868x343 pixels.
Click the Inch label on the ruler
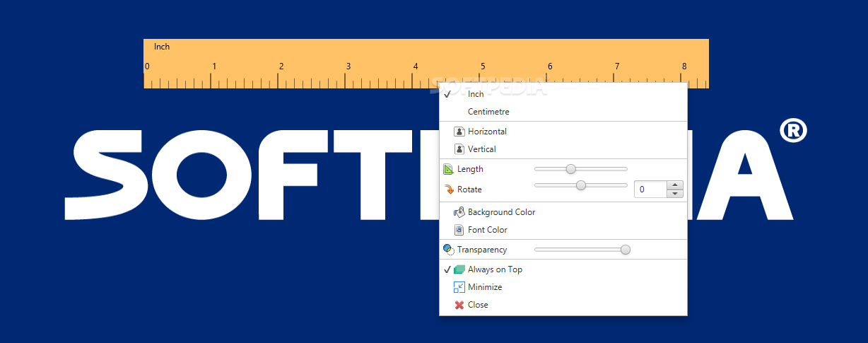pos(162,47)
